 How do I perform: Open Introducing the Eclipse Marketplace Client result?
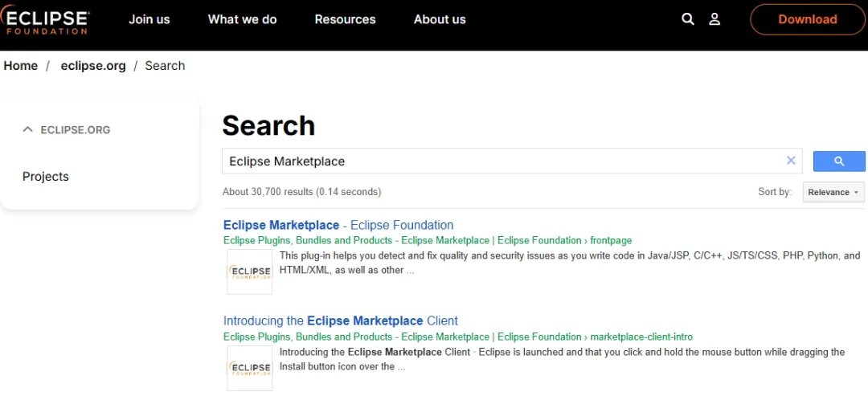pyautogui.click(x=341, y=320)
